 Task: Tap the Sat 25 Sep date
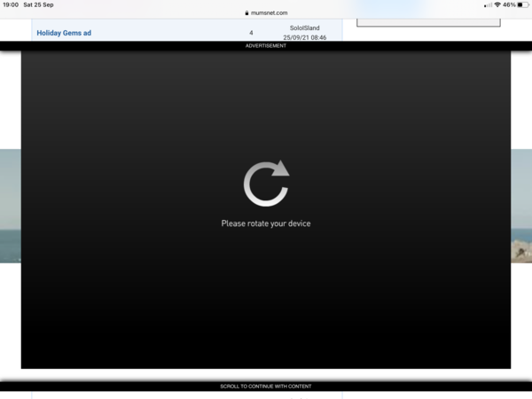(x=38, y=4)
